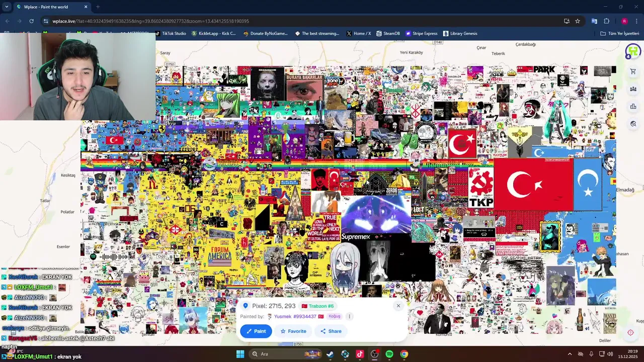Click the site info icon in address bar
This screenshot has width=644, height=362.
pos(46,21)
